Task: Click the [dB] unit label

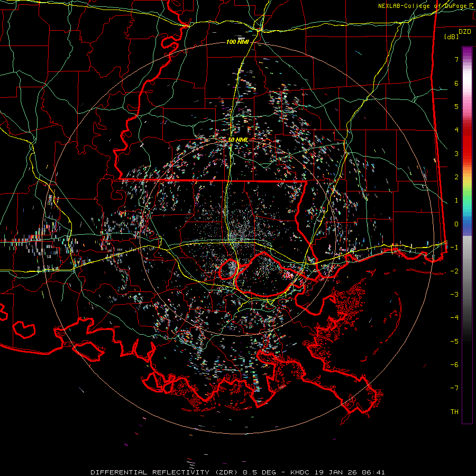Action: coord(452,36)
